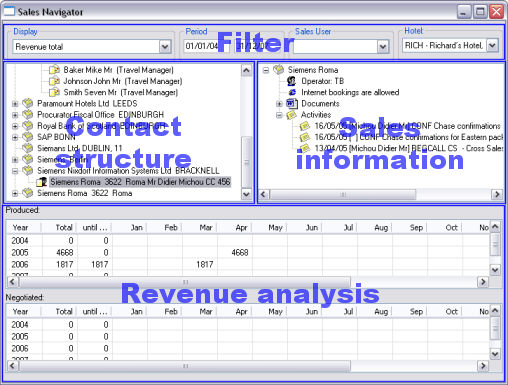Open the Display dropdown list
Screen dimensions: 508x385
coord(165,47)
